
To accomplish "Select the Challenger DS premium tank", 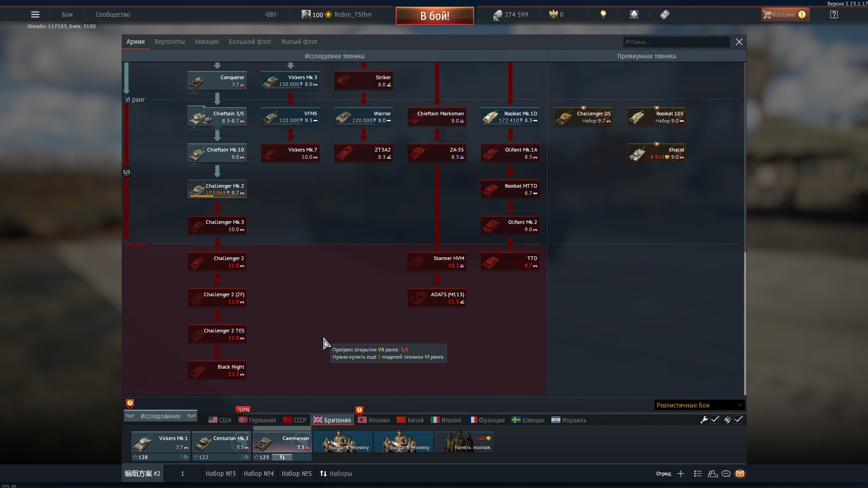I will [x=583, y=117].
